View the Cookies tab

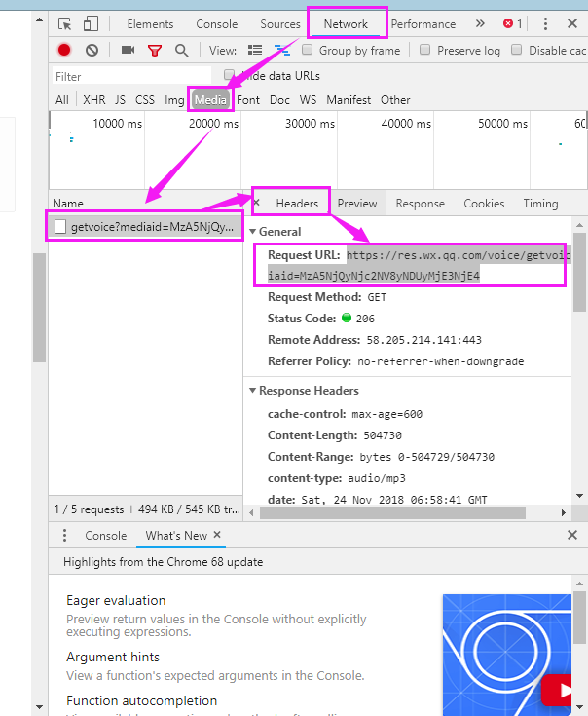pos(484,204)
